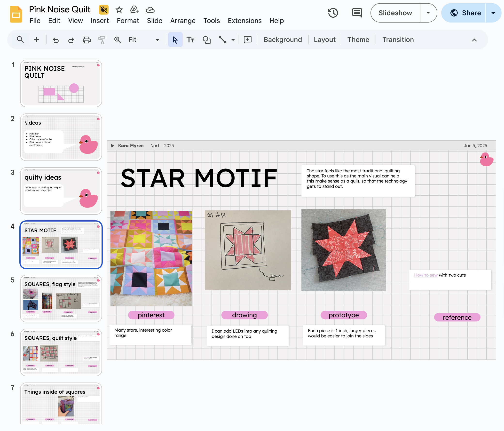
Task: Click the Shape tool icon
Action: click(206, 40)
